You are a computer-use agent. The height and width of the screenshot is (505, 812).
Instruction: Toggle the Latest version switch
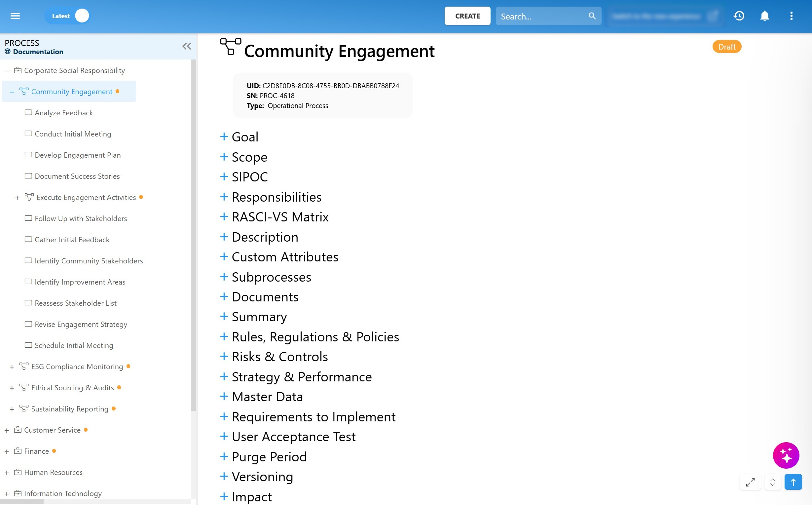pos(82,16)
